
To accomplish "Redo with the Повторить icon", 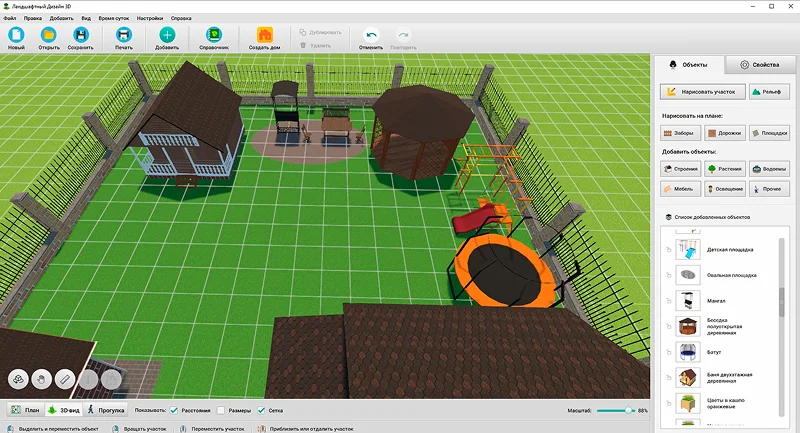I will click(x=403, y=35).
